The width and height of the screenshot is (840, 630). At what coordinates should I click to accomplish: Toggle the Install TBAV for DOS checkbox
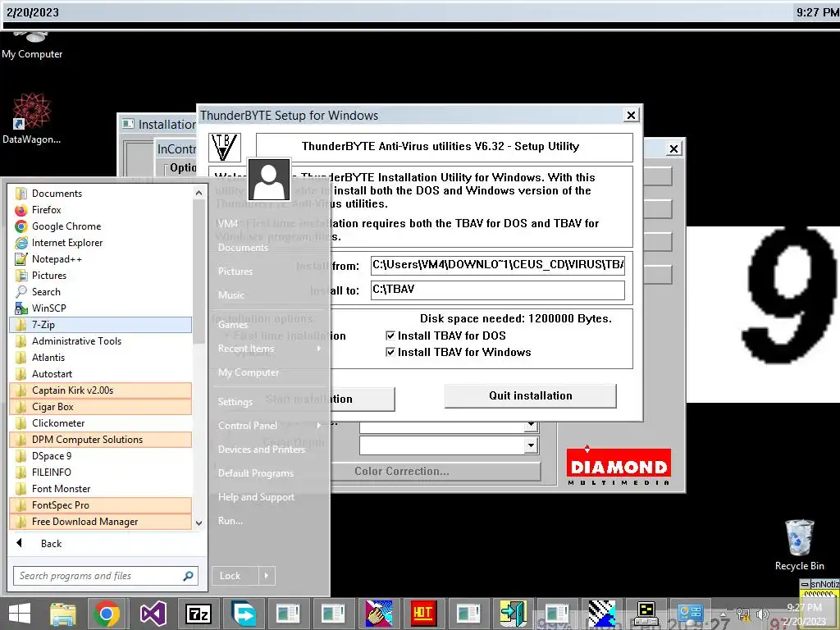[390, 336]
